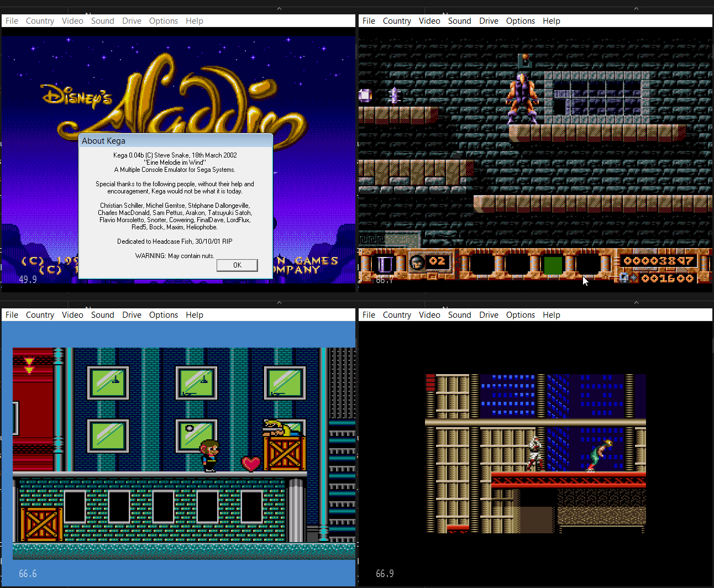Open Help menu in the Aladdin window
The height and width of the screenshot is (588, 714).
(x=195, y=21)
